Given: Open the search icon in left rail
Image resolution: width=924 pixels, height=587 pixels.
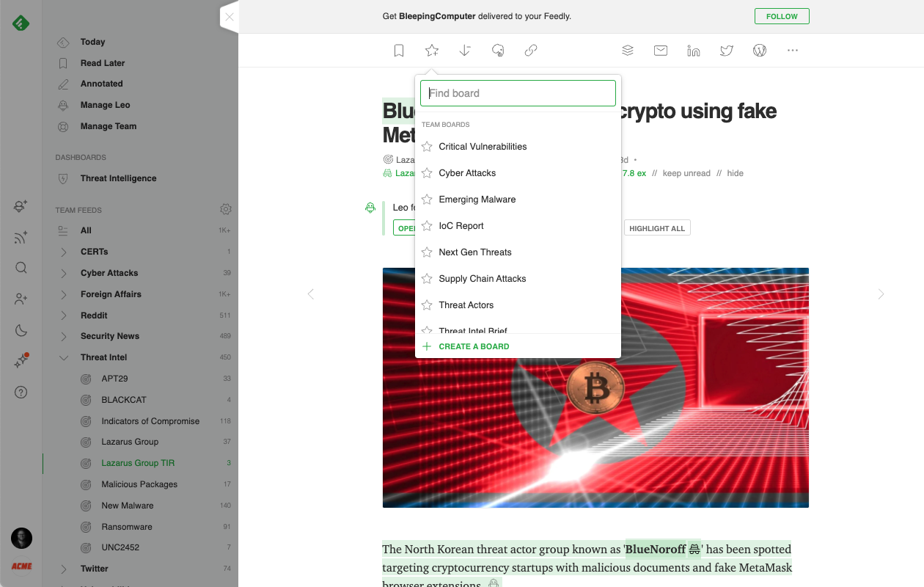Looking at the screenshot, I should pos(21,268).
